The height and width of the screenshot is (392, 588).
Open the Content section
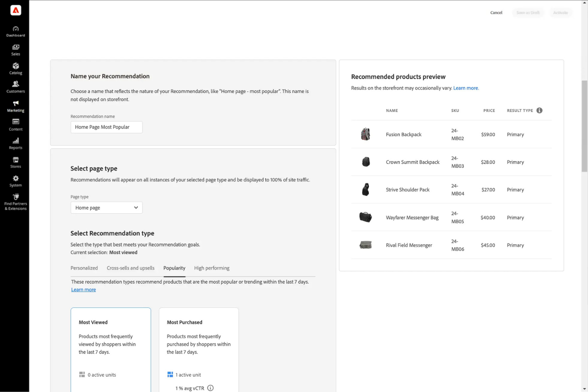tap(15, 124)
